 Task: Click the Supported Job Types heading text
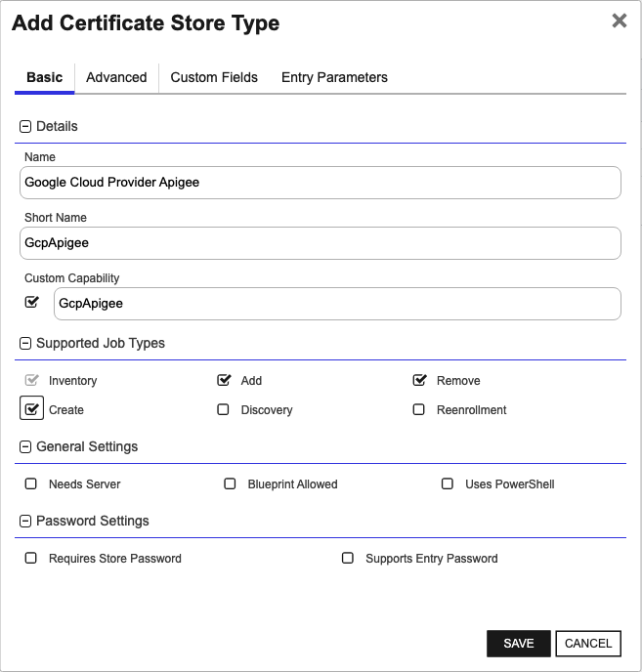[x=101, y=343]
